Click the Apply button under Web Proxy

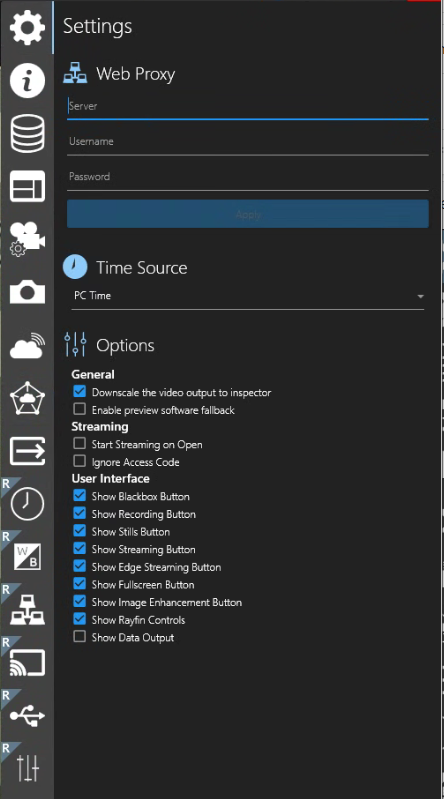248,214
